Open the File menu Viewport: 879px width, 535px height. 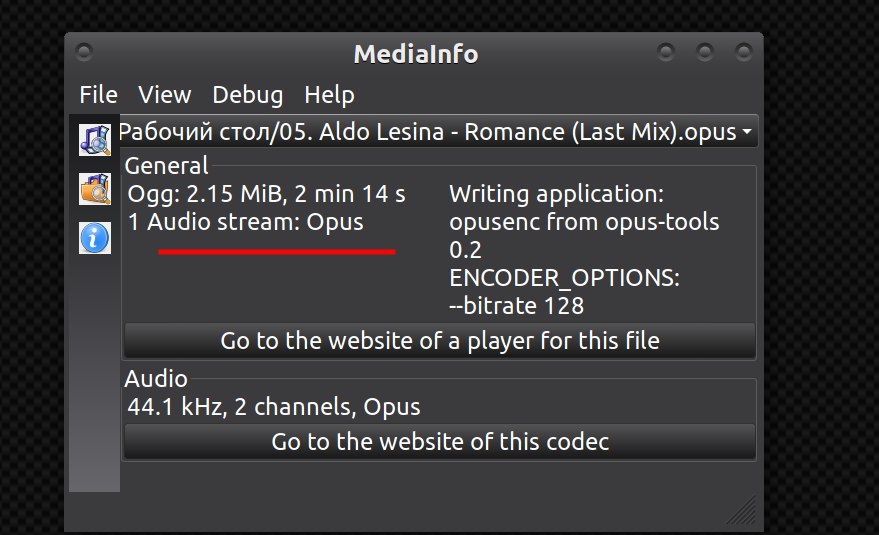[x=99, y=94]
